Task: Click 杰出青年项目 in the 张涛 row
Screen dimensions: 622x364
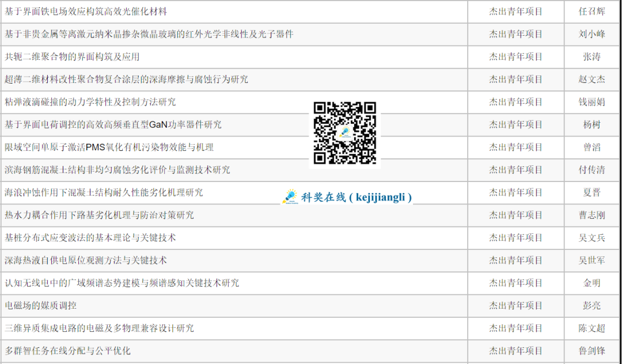Action: (x=515, y=56)
